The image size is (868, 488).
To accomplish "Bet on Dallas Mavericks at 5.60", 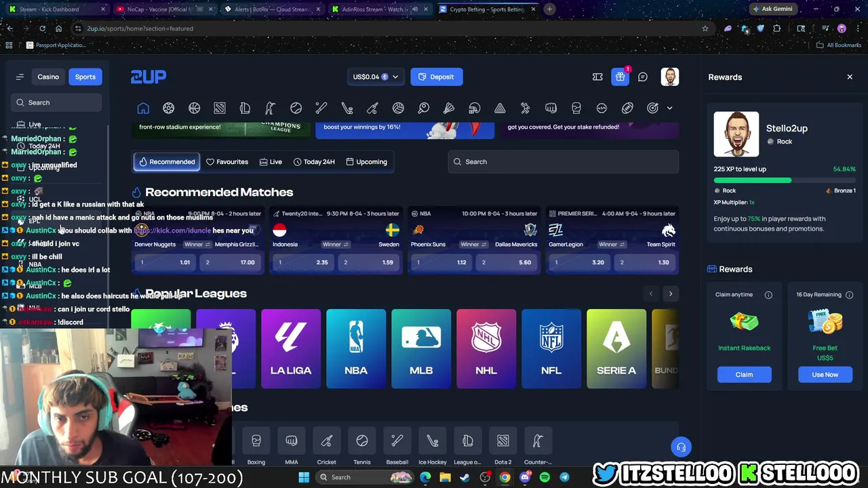I will click(507, 262).
